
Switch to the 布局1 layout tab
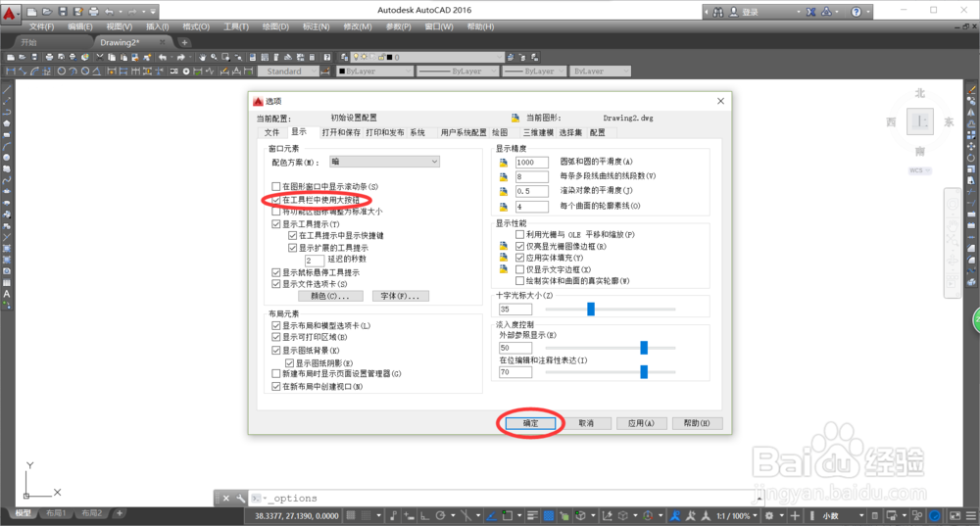tap(56, 513)
